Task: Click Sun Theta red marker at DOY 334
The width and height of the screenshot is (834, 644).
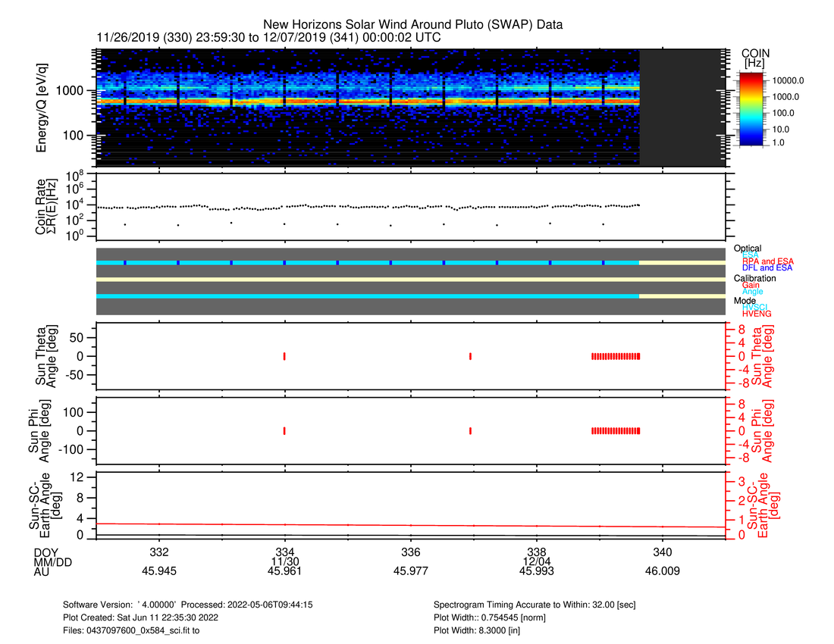Action: click(x=284, y=356)
